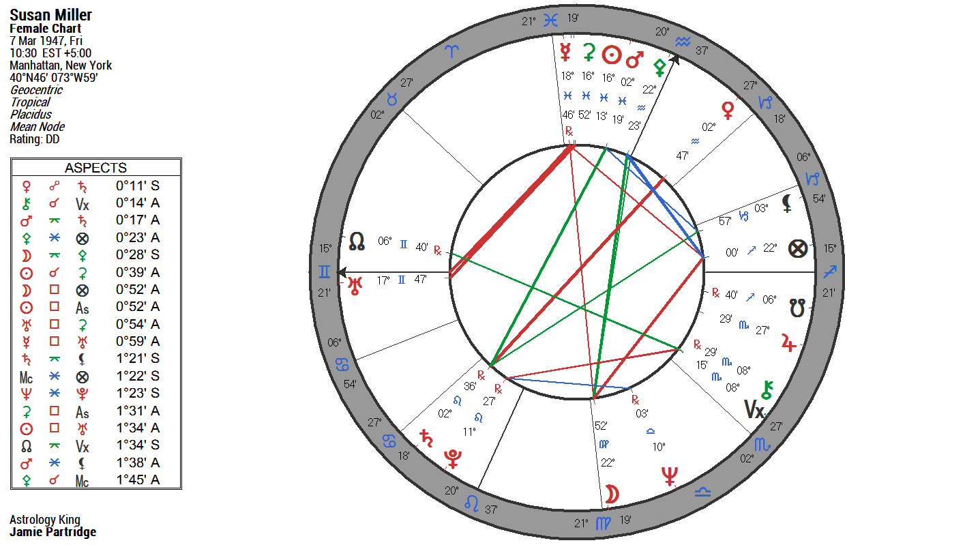Image resolution: width=980 pixels, height=545 pixels.
Task: Click the aspect orb value 0°17' A
Action: click(x=138, y=220)
